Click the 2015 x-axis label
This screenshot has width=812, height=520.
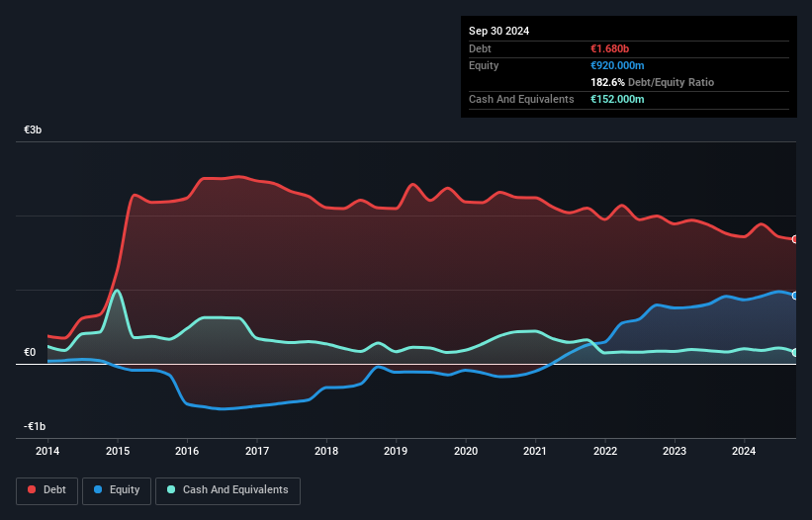click(118, 451)
